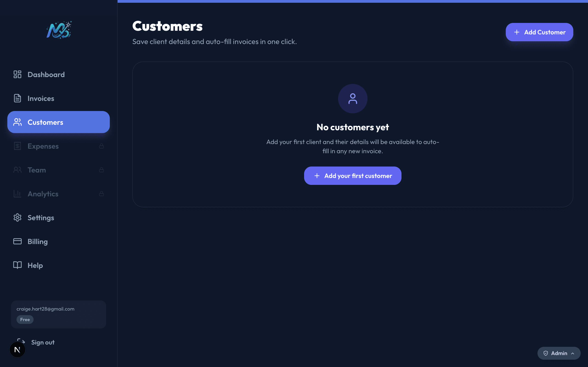Click the lock icon next to Expenses
The image size is (588, 367).
pos(102,146)
